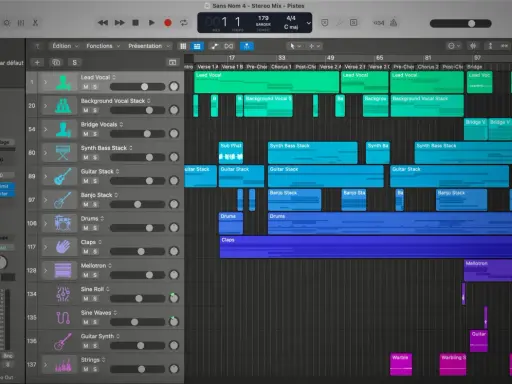
Task: Click the Claps hands icon
Action: [x=63, y=247]
